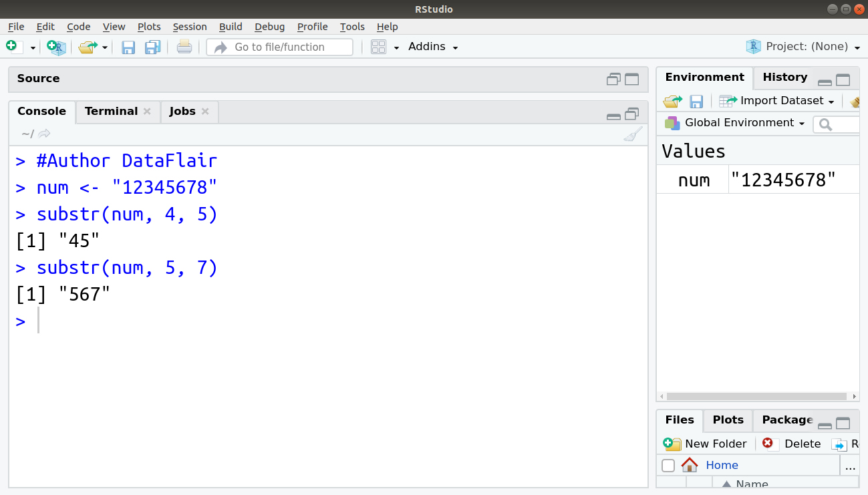Click the Save All documents icon
The image size is (868, 495).
(x=153, y=47)
